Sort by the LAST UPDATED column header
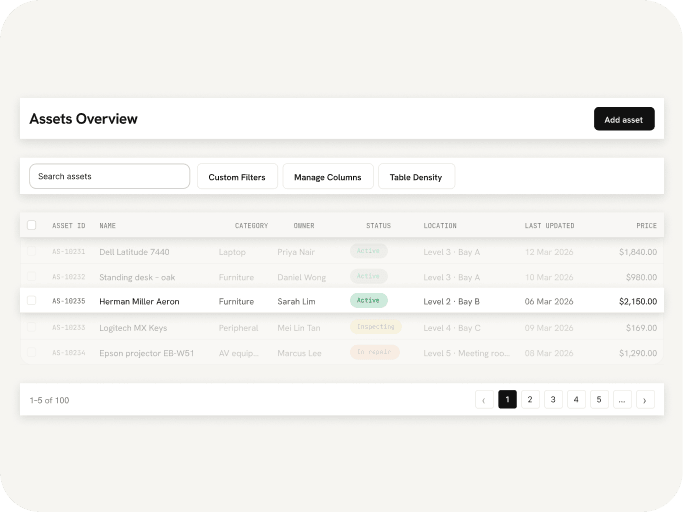This screenshot has height=512, width=683. pyautogui.click(x=549, y=226)
